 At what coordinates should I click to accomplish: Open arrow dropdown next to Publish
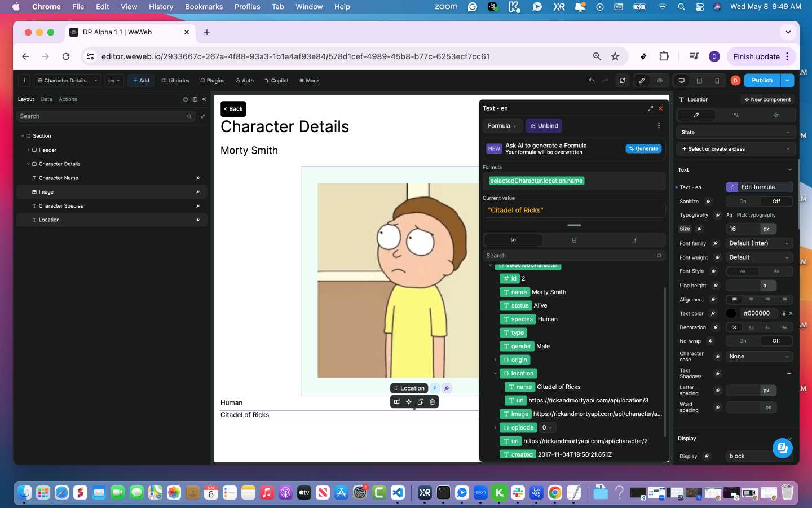pyautogui.click(x=787, y=81)
